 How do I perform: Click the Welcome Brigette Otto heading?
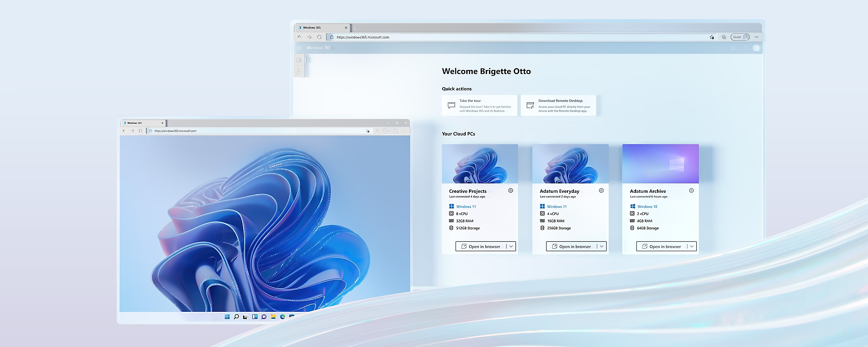486,71
